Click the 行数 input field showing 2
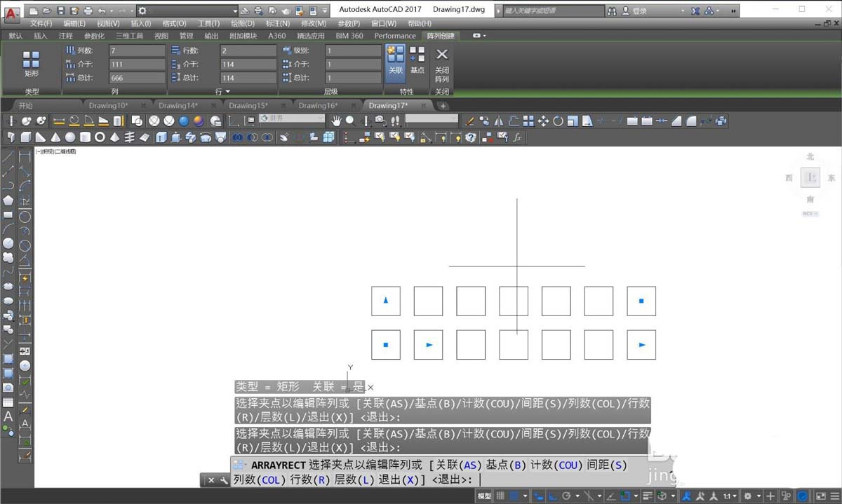 coord(248,50)
